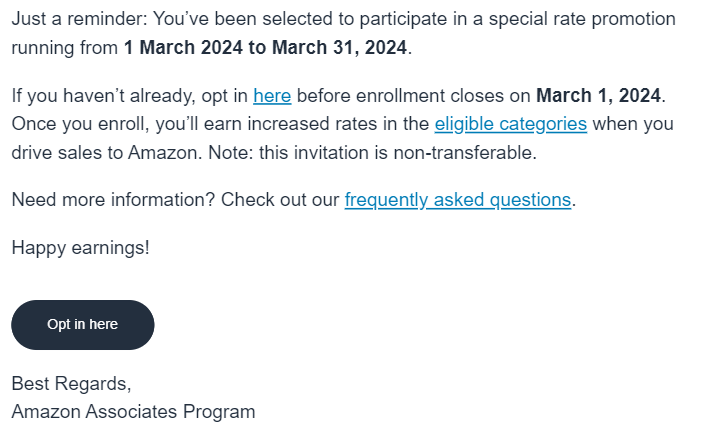Visit the frequently asked questions link
This screenshot has height=442, width=708.
[458, 200]
